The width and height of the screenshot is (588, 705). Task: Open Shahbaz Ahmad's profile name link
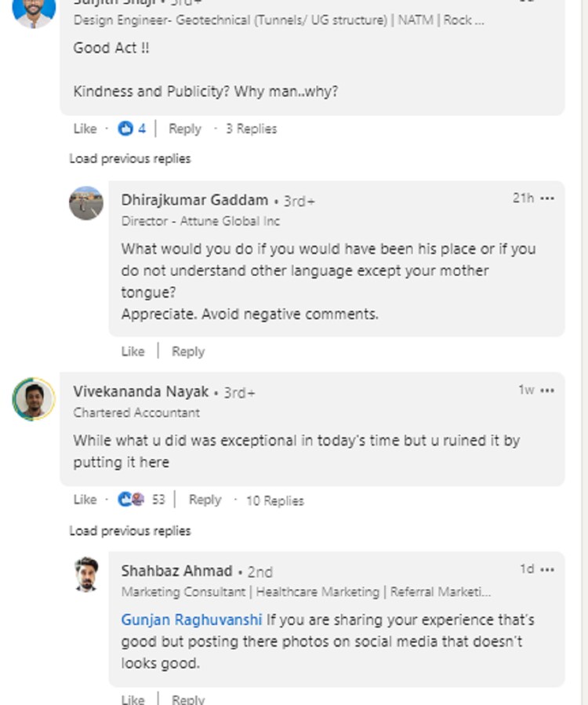176,571
